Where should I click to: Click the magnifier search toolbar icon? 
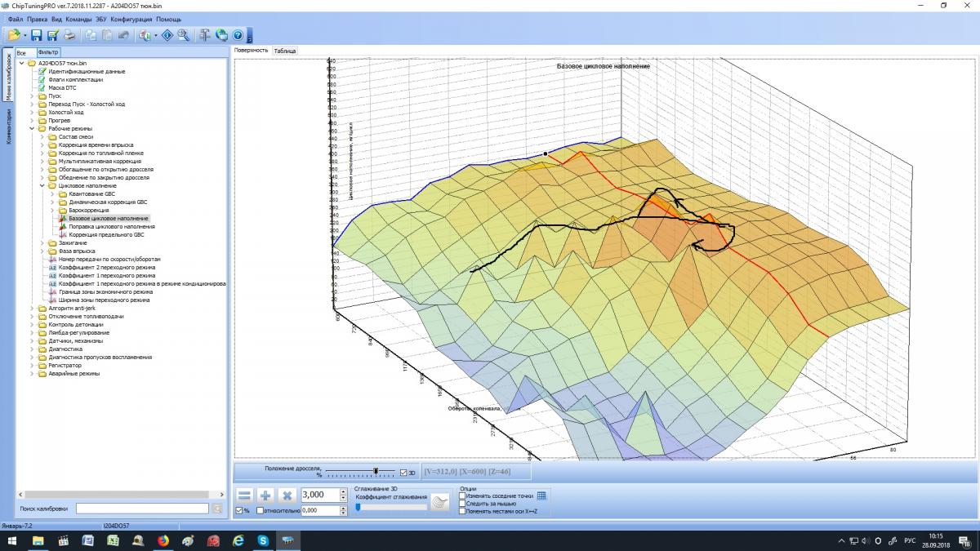point(184,35)
